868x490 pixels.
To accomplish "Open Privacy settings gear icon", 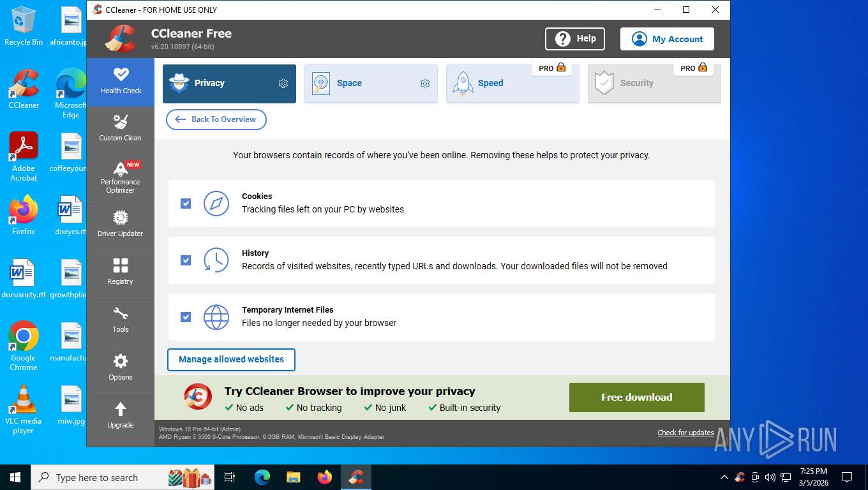I will click(x=283, y=84).
